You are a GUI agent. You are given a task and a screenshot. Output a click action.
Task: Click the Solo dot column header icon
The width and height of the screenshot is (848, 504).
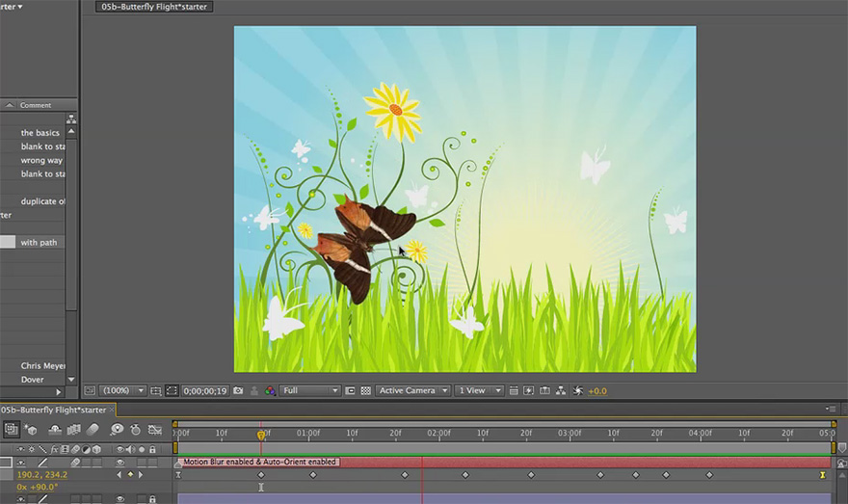pyautogui.click(x=142, y=449)
